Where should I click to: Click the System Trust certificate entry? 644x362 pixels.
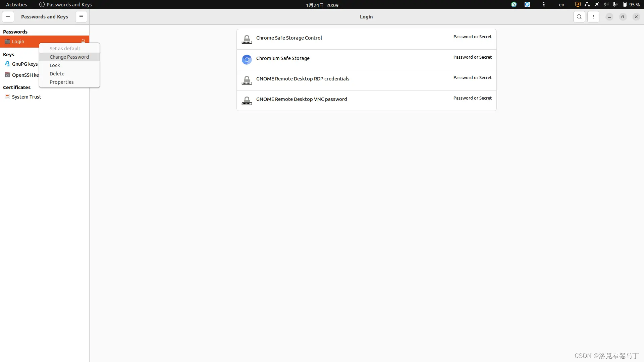tap(26, 96)
